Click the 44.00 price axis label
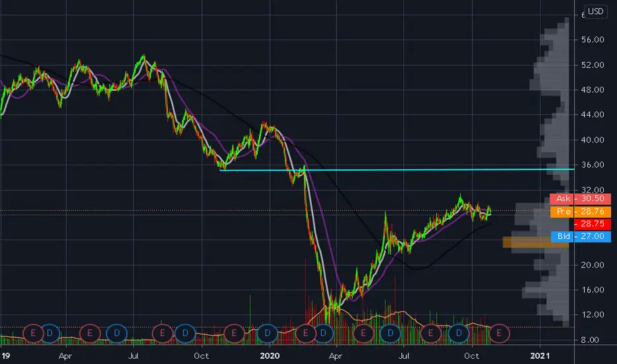617x364 pixels. pos(593,114)
